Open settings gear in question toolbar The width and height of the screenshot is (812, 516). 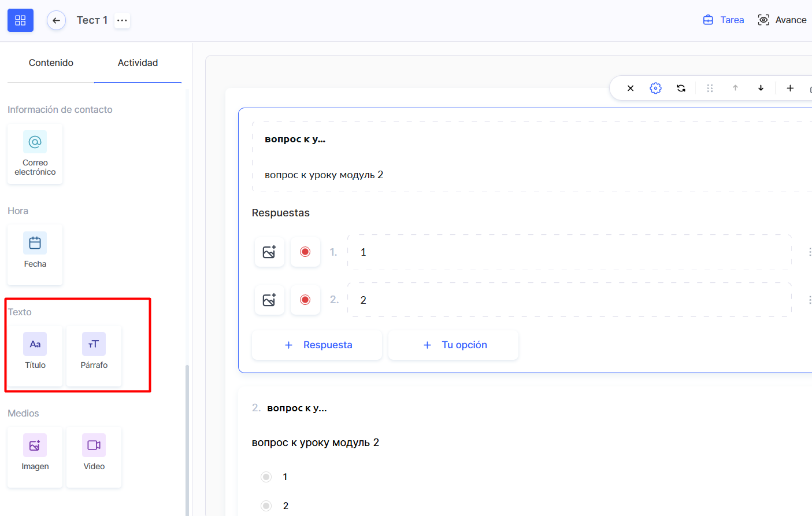tap(655, 88)
